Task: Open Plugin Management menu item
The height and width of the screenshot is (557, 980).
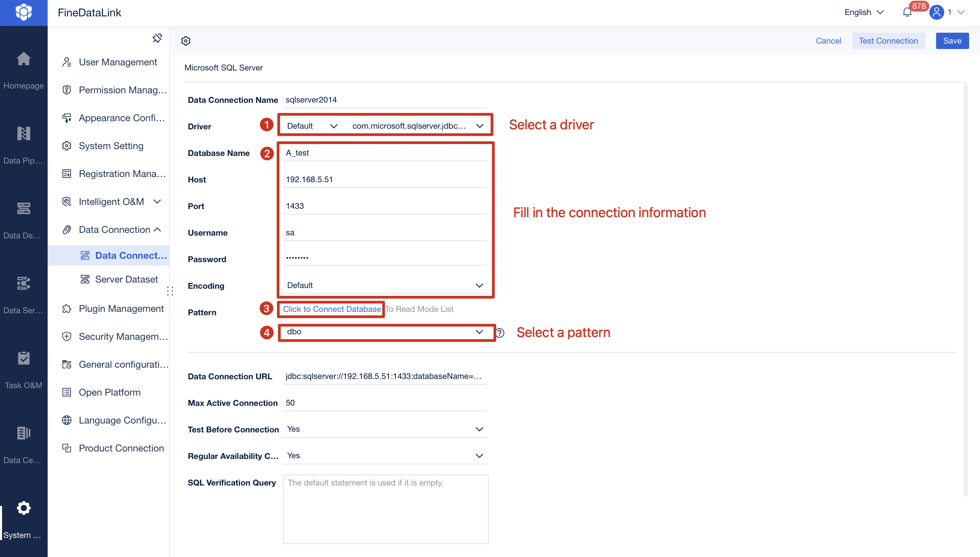Action: point(121,309)
